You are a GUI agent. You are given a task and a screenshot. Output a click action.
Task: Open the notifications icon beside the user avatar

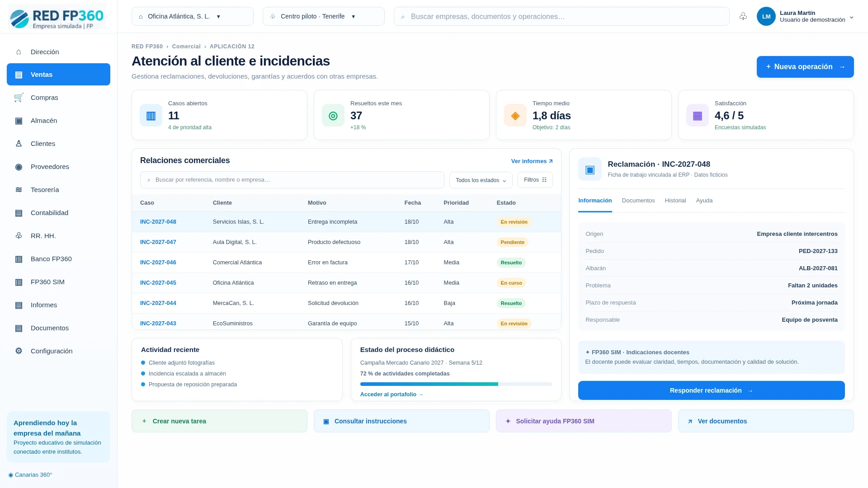[743, 16]
